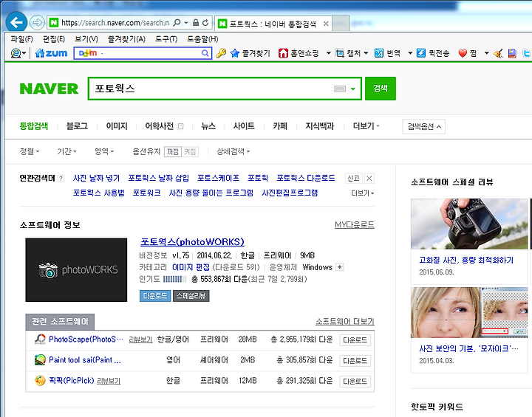Expand the IE logo dropdown arrow
The width and height of the screenshot is (532, 417).
click(24, 53)
